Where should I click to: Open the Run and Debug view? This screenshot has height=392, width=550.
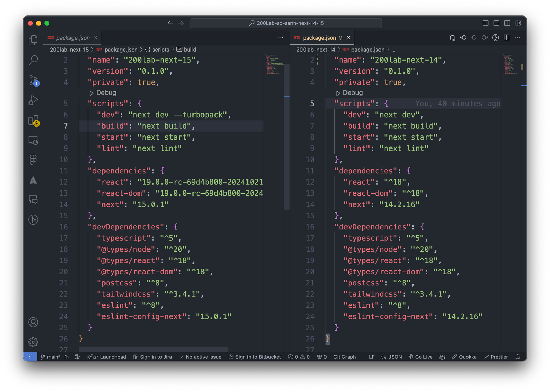click(x=33, y=100)
